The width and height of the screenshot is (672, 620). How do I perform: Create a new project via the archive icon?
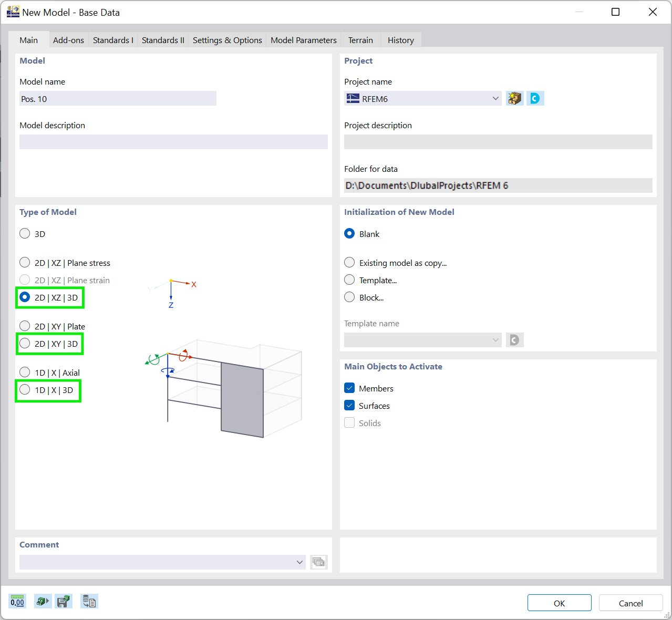514,98
